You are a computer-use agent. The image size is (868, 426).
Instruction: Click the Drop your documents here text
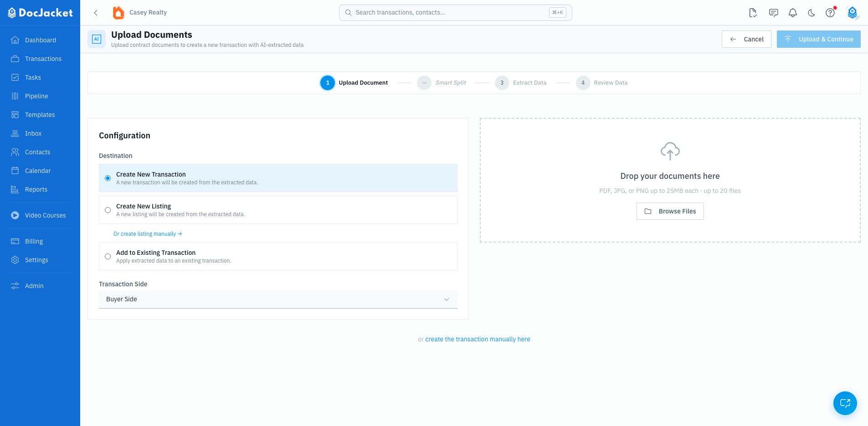pyautogui.click(x=670, y=176)
